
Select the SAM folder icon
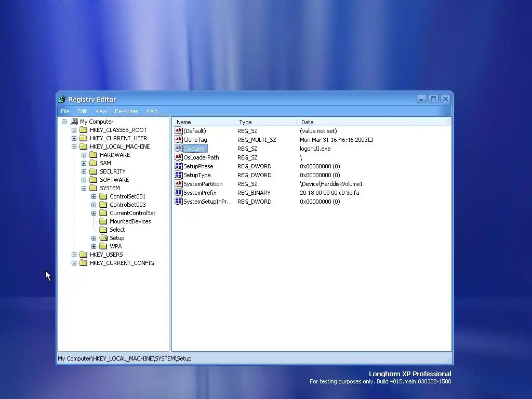[94, 163]
